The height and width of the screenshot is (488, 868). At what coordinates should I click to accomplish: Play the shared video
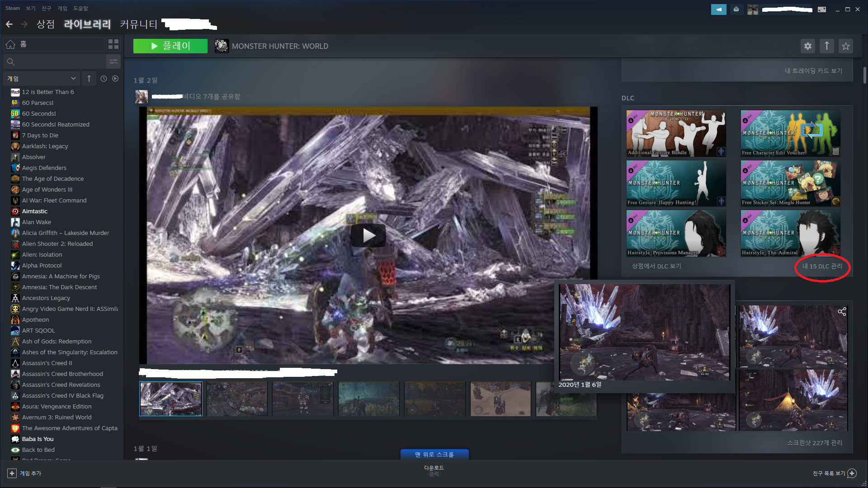coord(368,235)
